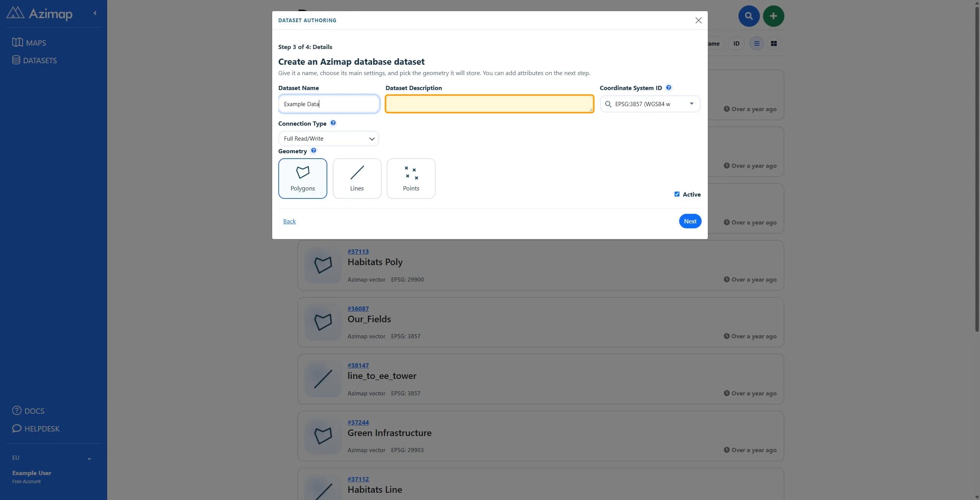Click the blue search button
Viewport: 980px width, 500px height.
point(749,16)
